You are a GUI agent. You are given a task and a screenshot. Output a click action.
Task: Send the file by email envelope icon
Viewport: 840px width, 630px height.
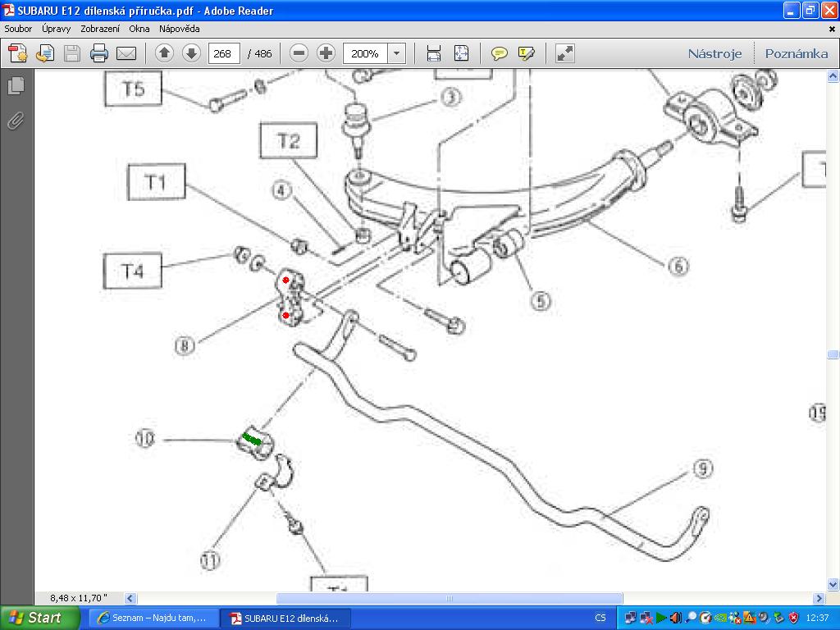pos(126,53)
